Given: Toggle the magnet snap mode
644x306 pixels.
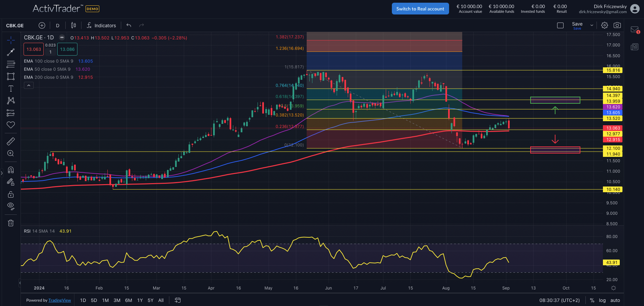Looking at the screenshot, I should tap(11, 170).
